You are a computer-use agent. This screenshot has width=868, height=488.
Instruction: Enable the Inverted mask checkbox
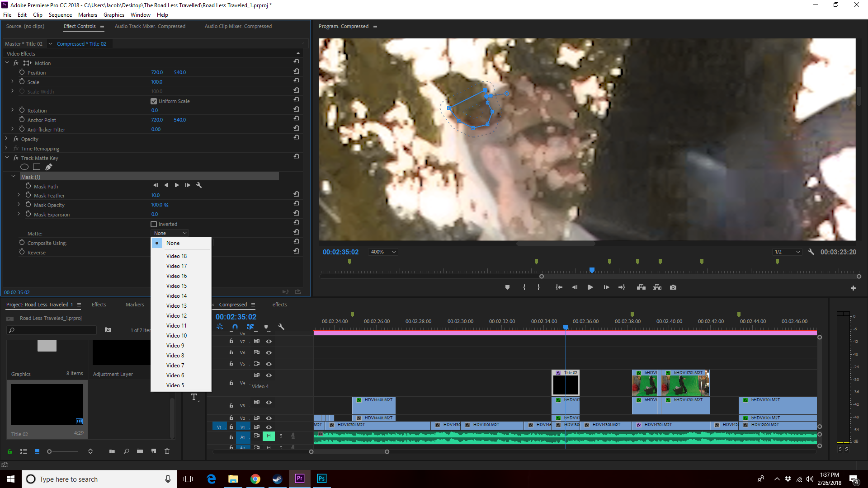click(x=154, y=224)
